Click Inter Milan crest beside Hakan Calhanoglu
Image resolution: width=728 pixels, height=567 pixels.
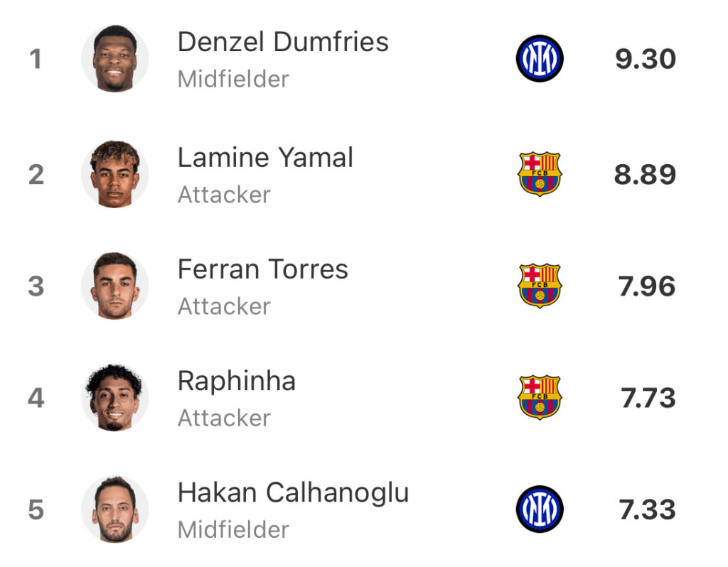click(540, 509)
